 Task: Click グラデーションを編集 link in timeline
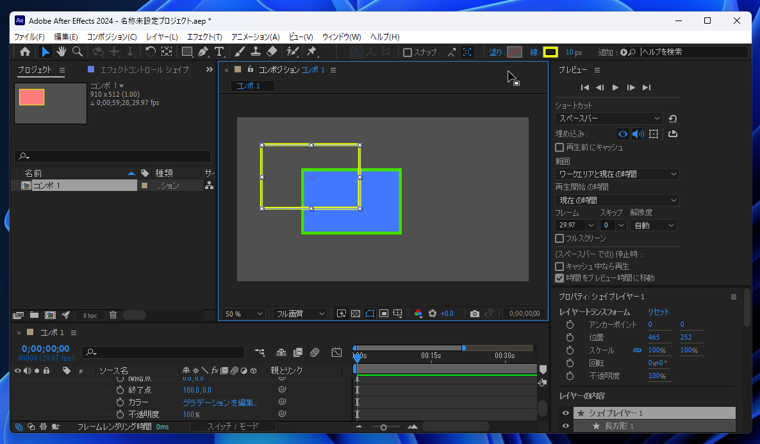(x=220, y=403)
